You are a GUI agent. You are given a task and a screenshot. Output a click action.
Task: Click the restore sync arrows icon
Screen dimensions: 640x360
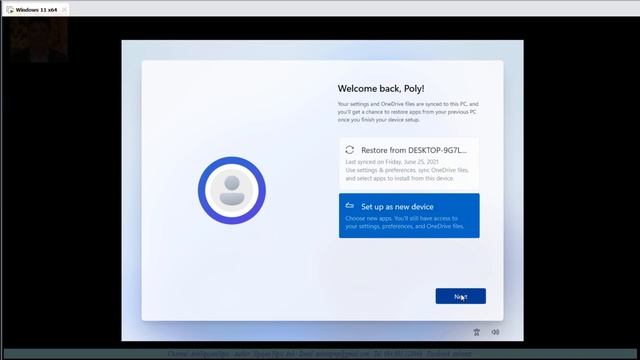pos(350,150)
